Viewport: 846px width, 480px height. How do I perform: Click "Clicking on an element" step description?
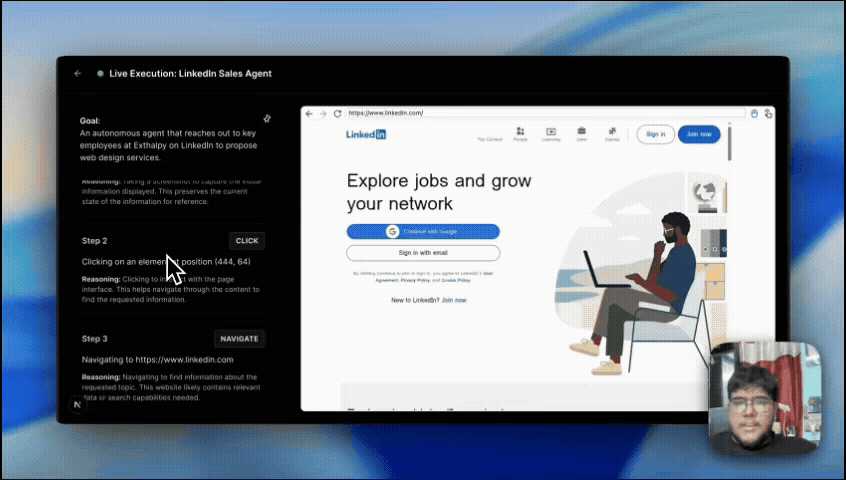(166, 262)
